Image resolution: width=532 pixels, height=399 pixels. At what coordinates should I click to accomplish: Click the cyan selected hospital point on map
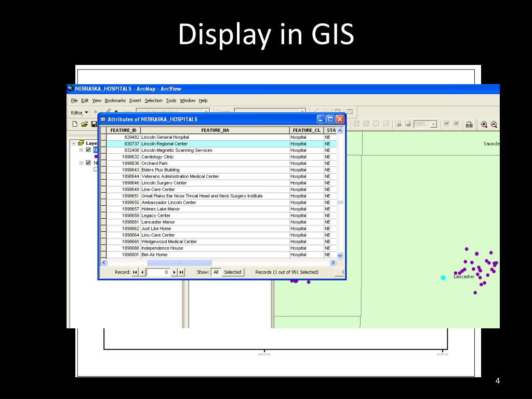(443, 277)
